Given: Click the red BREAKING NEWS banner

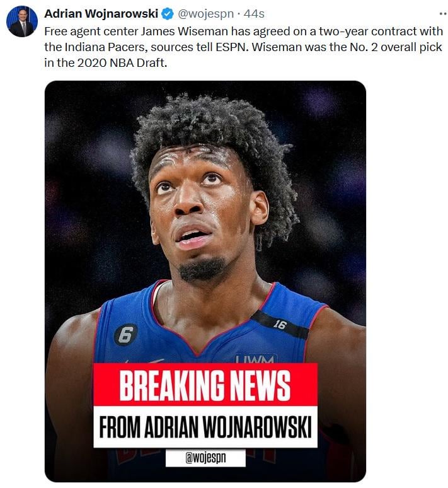Looking at the screenshot, I should pos(205,385).
